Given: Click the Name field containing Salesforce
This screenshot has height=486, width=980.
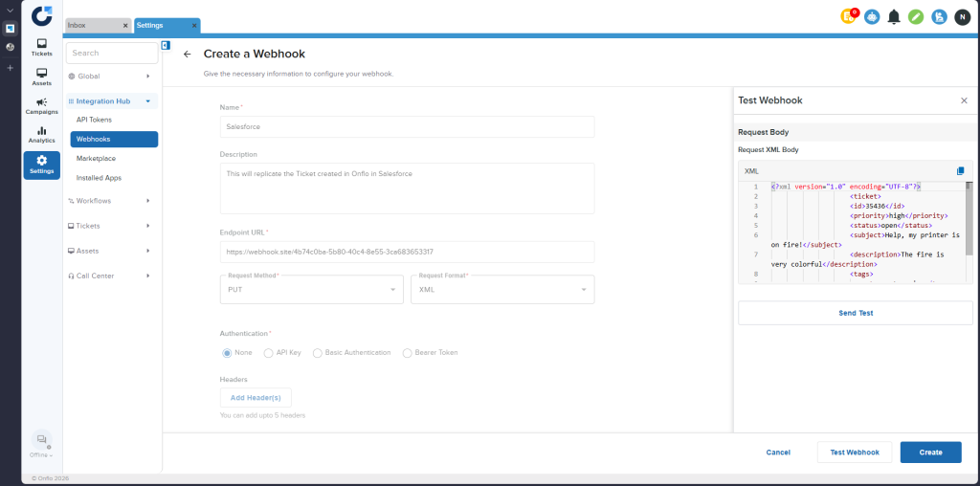Looking at the screenshot, I should point(407,126).
